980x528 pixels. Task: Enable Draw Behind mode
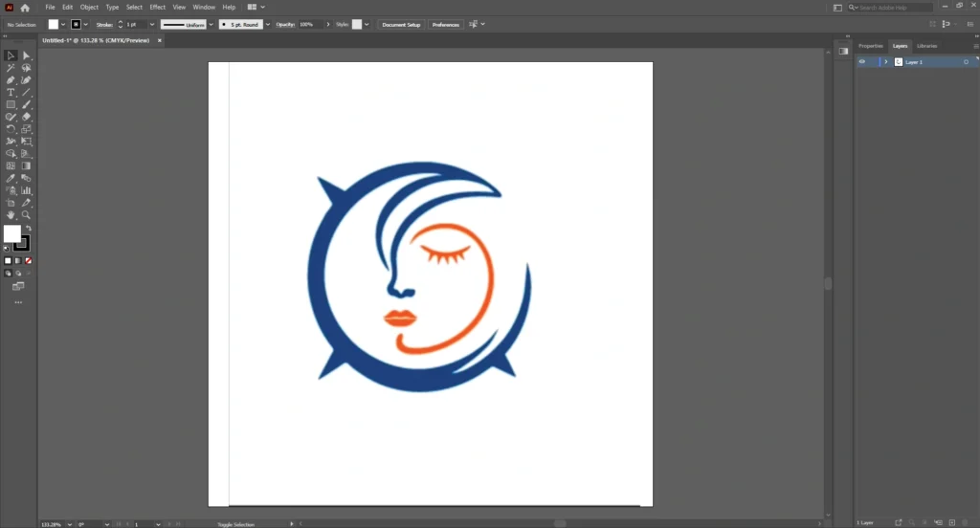(x=18, y=273)
